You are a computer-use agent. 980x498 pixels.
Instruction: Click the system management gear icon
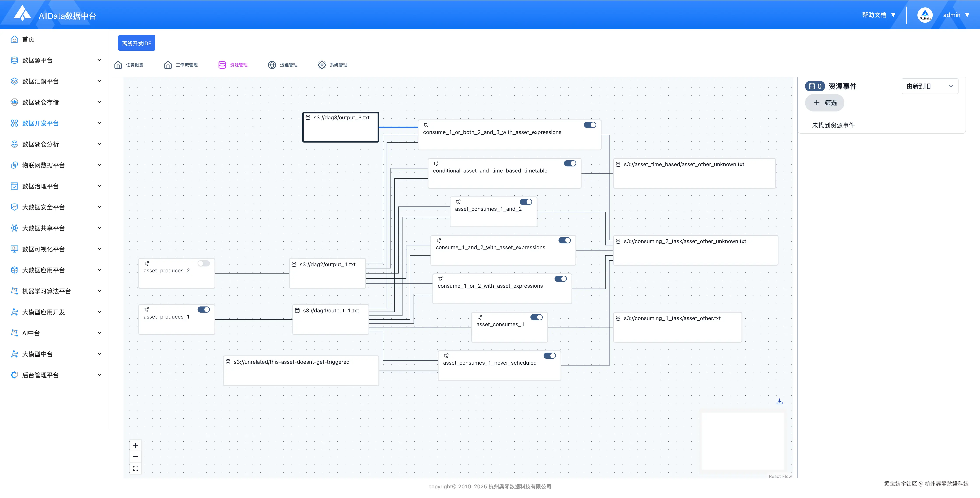coord(322,65)
